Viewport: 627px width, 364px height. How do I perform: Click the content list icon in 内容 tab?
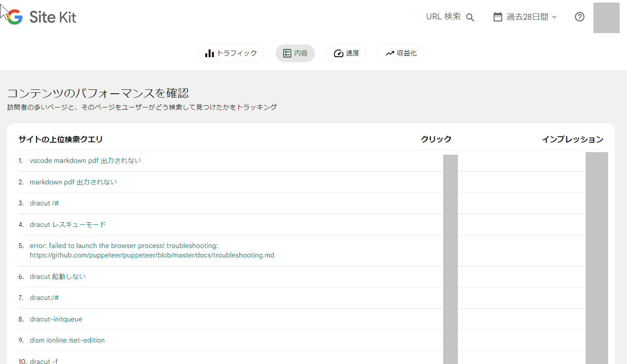coord(287,53)
